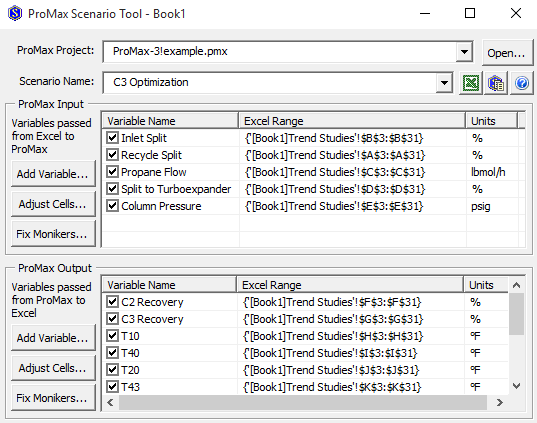Toggle the Column Pressure checkbox
Screen dimensions: 537x423
[112, 206]
